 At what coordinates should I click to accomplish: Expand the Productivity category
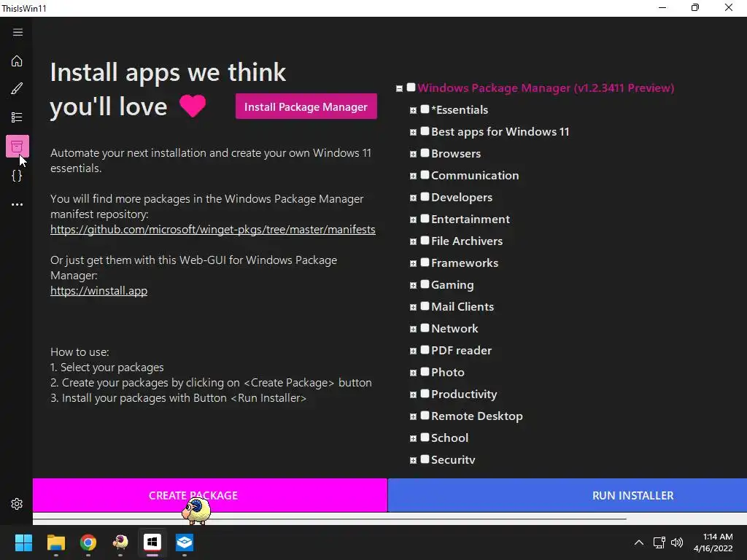413,395
